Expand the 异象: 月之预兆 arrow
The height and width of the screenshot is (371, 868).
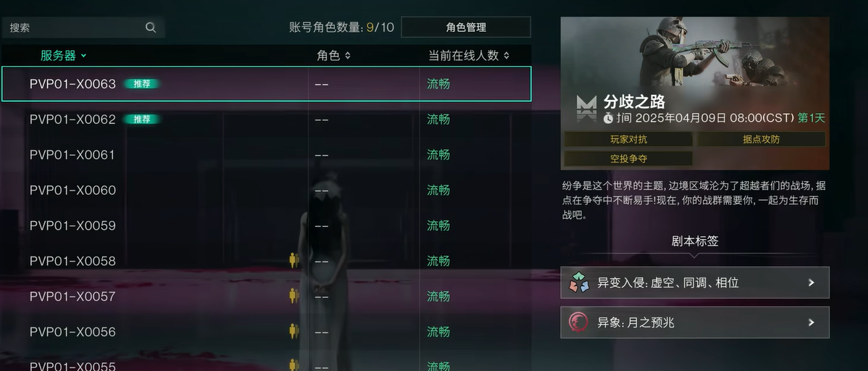click(811, 322)
